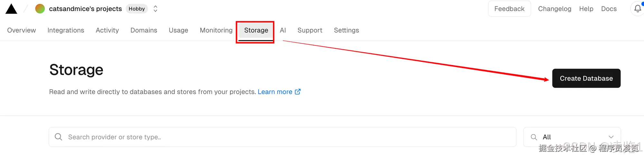Open the notifications bell
The width and height of the screenshot is (644, 158).
click(x=638, y=9)
